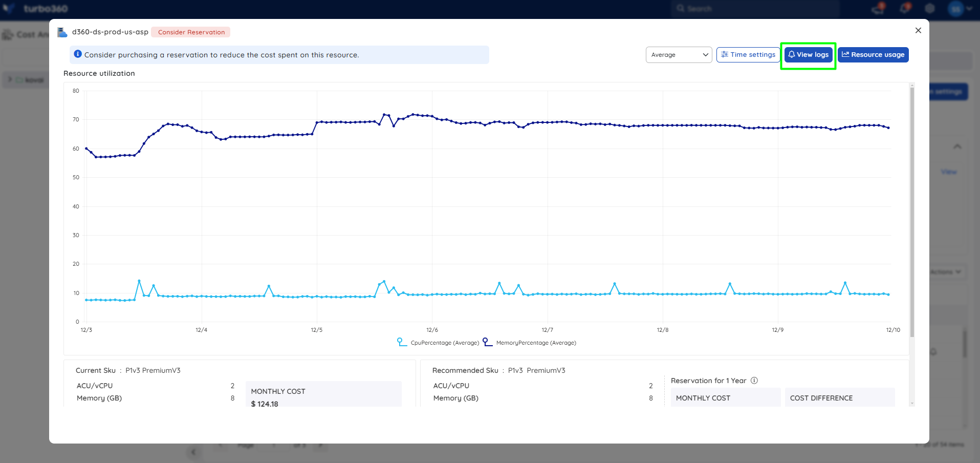Click the d360-ds-prod-us-asp resource name
Screen dimensions: 980x463
coord(110,32)
